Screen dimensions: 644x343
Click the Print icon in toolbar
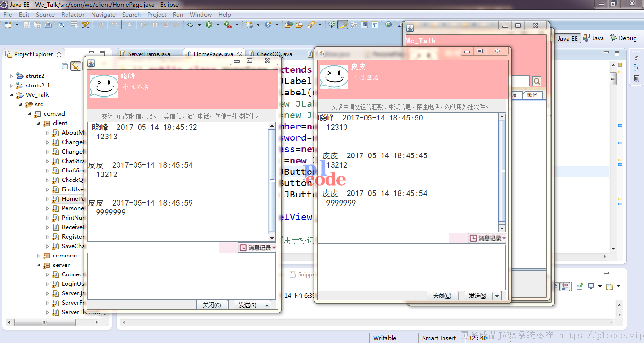[x=48, y=25]
